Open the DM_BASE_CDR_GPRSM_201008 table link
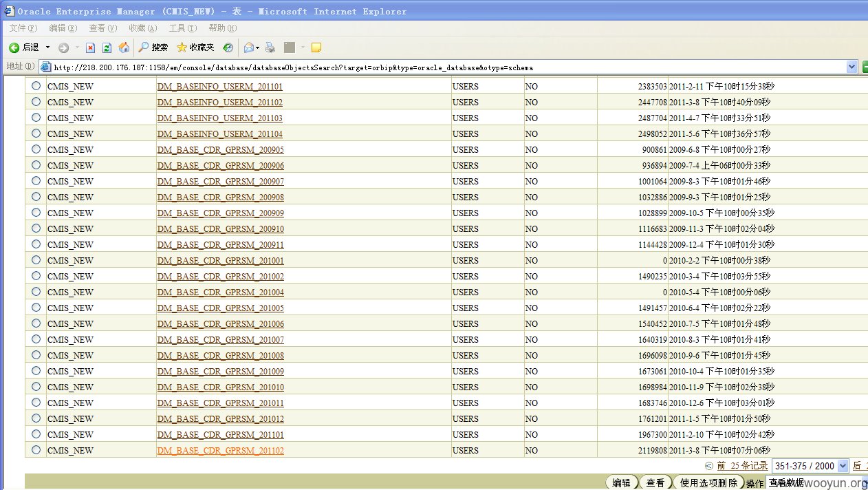The image size is (868, 490). (221, 356)
